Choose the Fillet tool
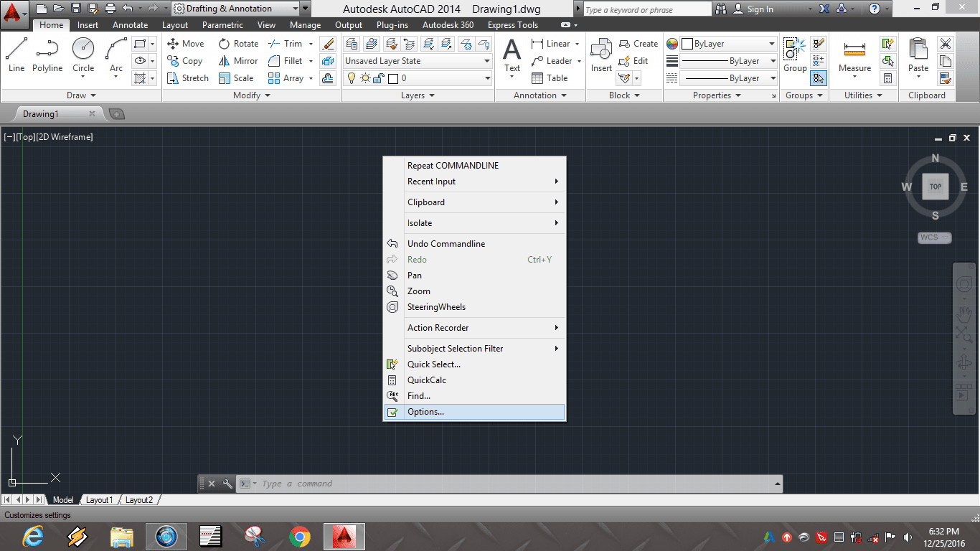Screen dimensions: 980x551 [x=285, y=61]
